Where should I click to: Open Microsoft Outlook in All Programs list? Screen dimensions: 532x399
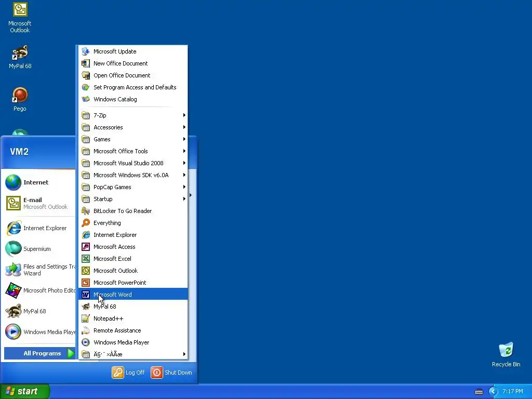pos(132,271)
